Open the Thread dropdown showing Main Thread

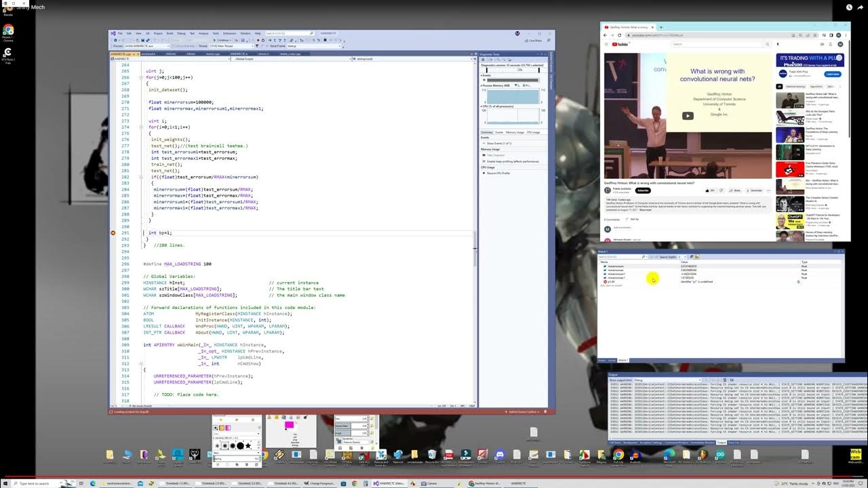point(231,45)
